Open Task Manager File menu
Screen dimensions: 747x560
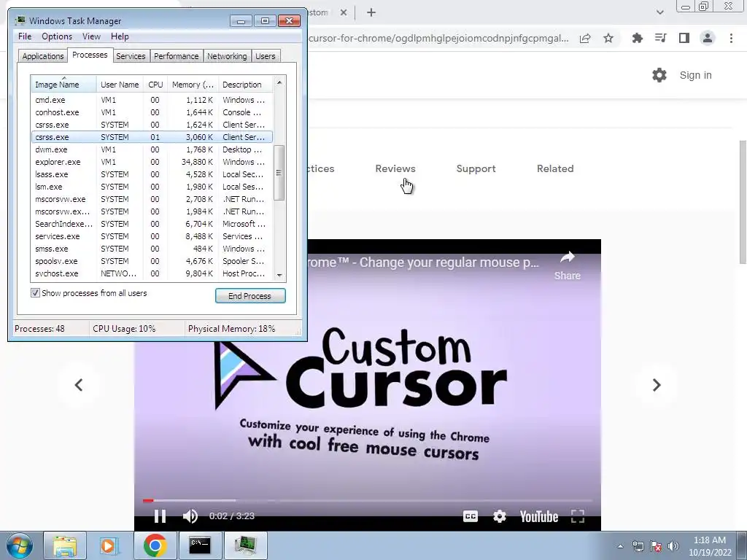[25, 36]
